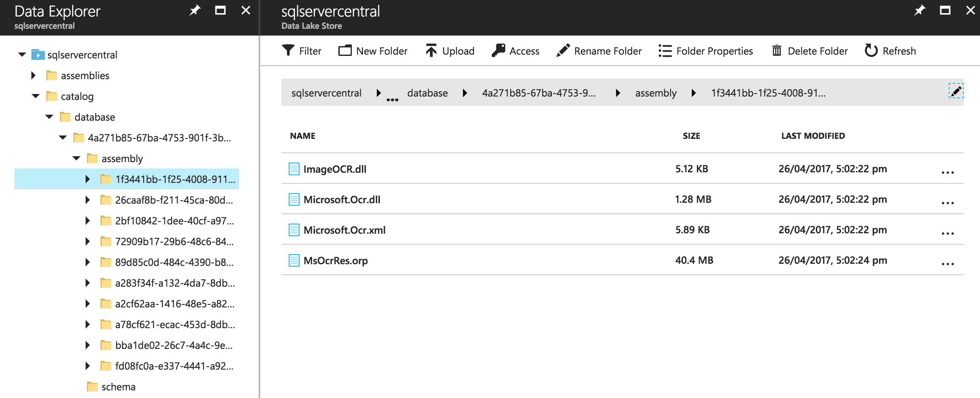Refresh the folder contents

(x=871, y=51)
